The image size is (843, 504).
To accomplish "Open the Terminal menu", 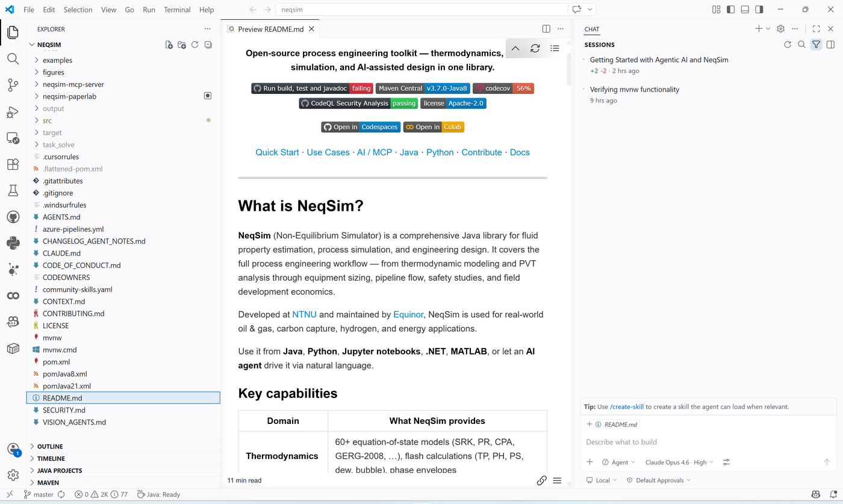I will pyautogui.click(x=177, y=10).
